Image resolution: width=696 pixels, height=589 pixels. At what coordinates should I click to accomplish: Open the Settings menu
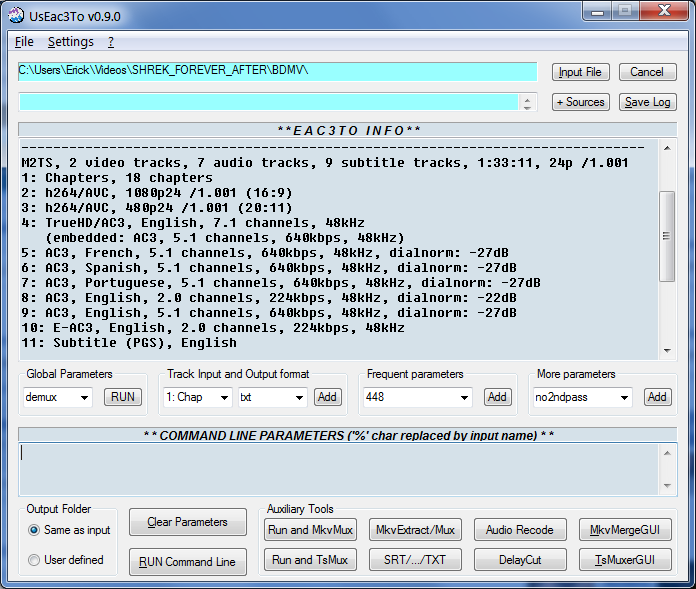click(x=71, y=42)
